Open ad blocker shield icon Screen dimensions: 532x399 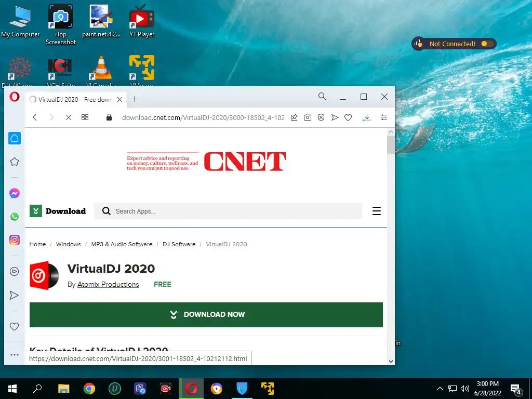point(321,117)
